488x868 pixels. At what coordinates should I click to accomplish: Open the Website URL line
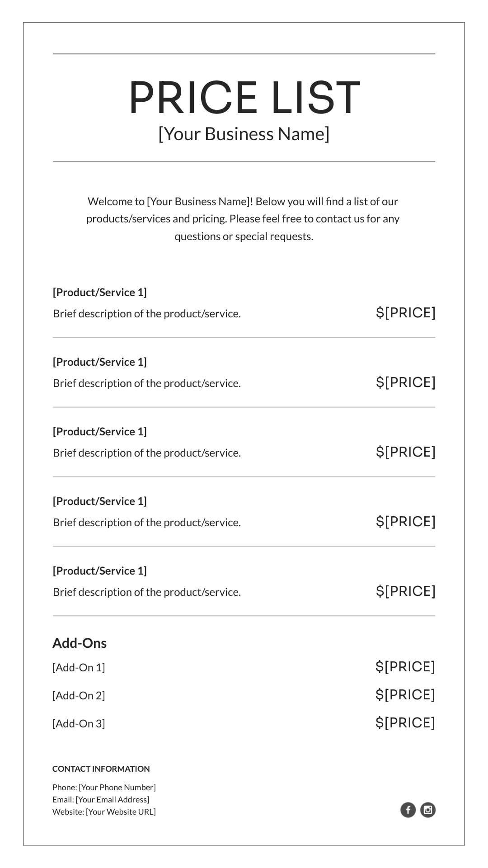(104, 811)
